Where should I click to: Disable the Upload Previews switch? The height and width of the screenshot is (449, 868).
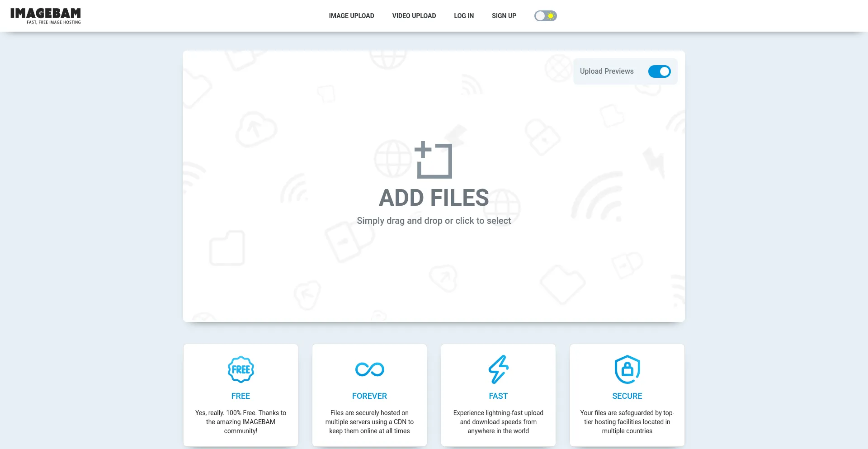tap(659, 71)
